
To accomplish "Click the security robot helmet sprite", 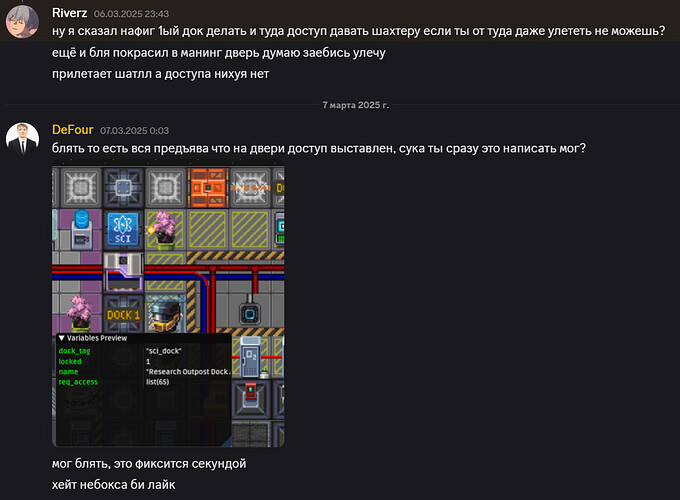I will click(x=166, y=315).
